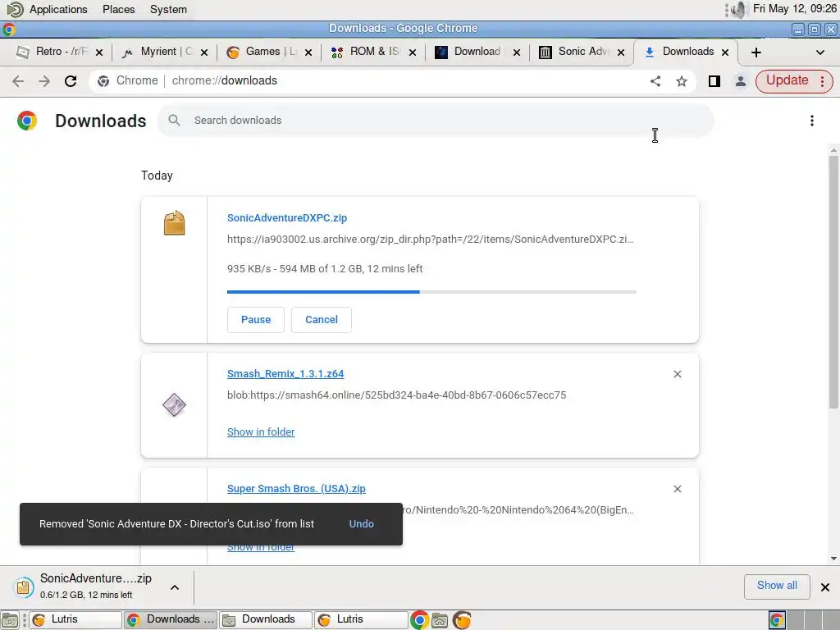
Task: Show Smash_Remix_1.3.1.z64 in folder
Action: (261, 431)
